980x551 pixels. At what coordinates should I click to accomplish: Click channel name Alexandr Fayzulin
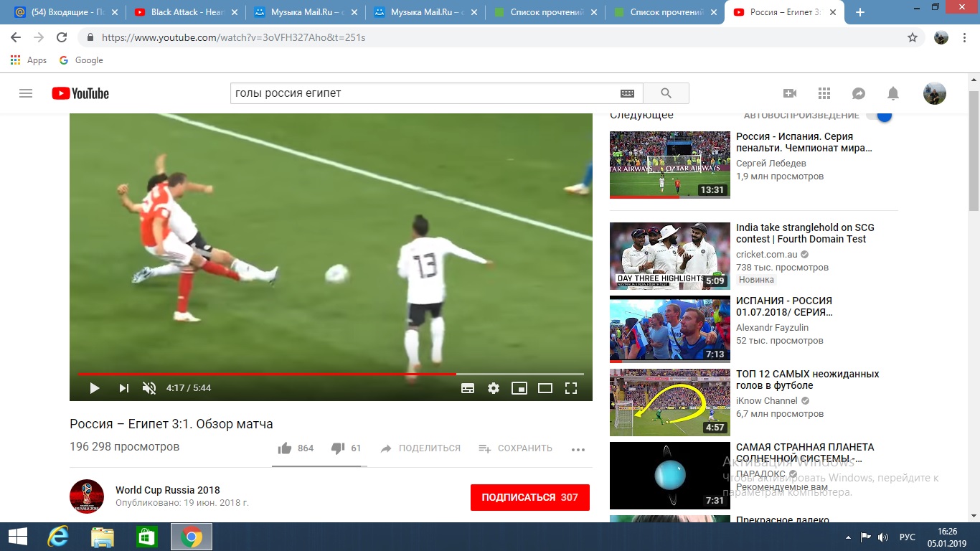[772, 328]
